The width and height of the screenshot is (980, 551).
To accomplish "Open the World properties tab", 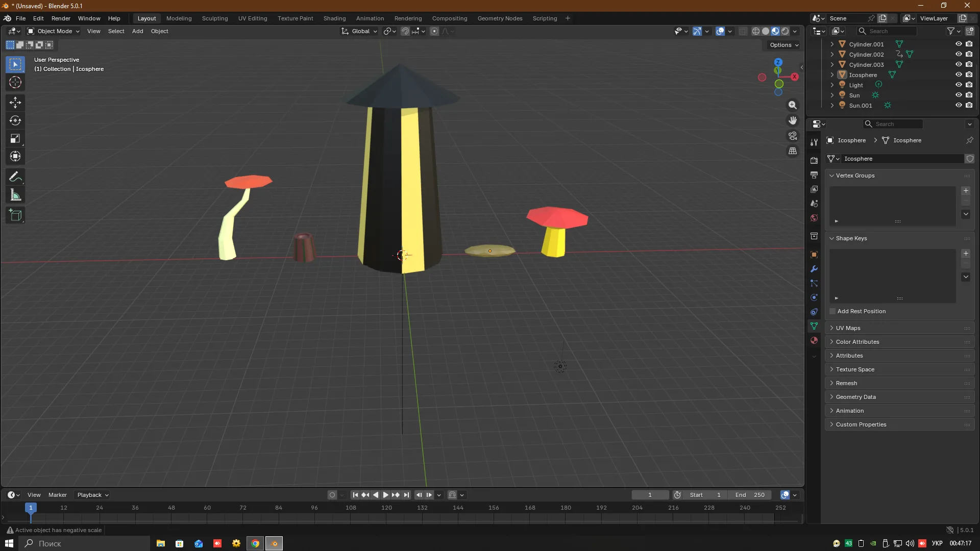I will [814, 218].
